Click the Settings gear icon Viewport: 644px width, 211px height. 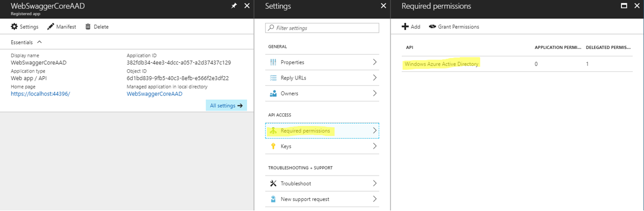[x=15, y=27]
